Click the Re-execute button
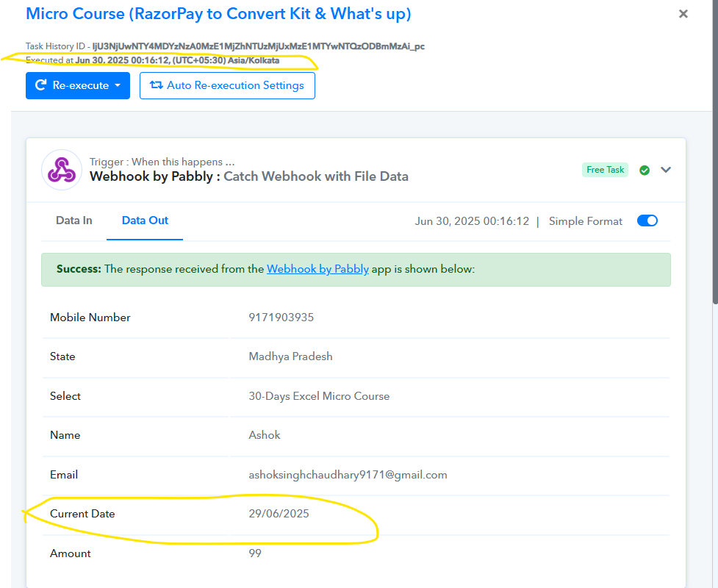The height and width of the screenshot is (588, 718). (78, 86)
